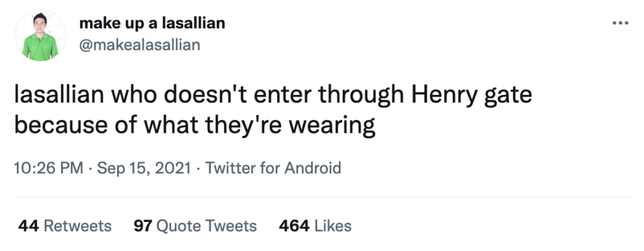Show the 97 Quote Tweets

tap(195, 226)
